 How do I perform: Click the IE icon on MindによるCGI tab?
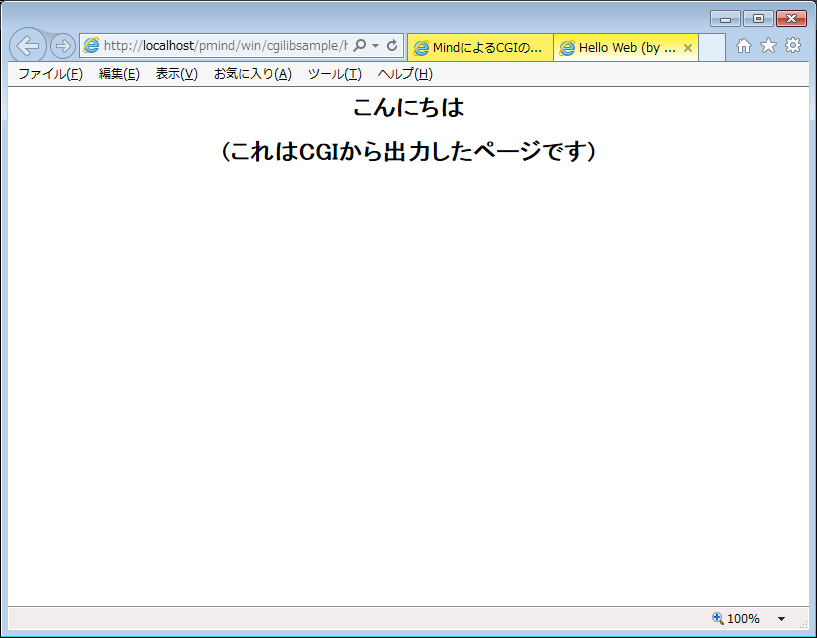(421, 48)
